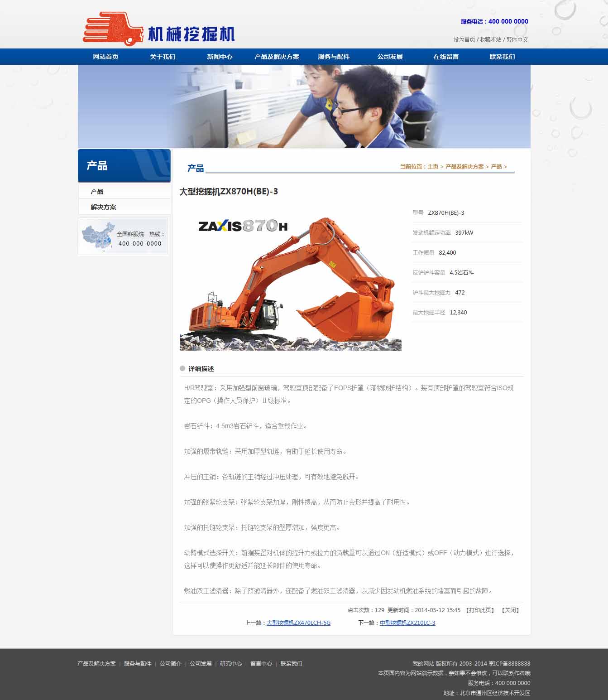This screenshot has width=608, height=700.
Task: Click the 收藏本站 link
Action: click(490, 39)
